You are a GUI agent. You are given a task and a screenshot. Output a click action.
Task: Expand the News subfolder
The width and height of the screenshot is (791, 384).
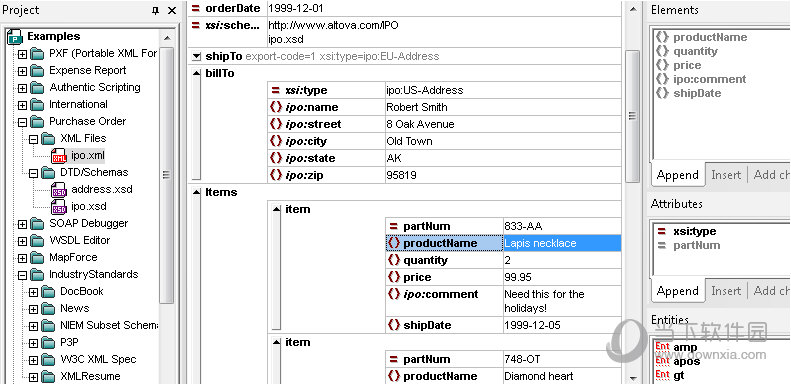[x=33, y=310]
